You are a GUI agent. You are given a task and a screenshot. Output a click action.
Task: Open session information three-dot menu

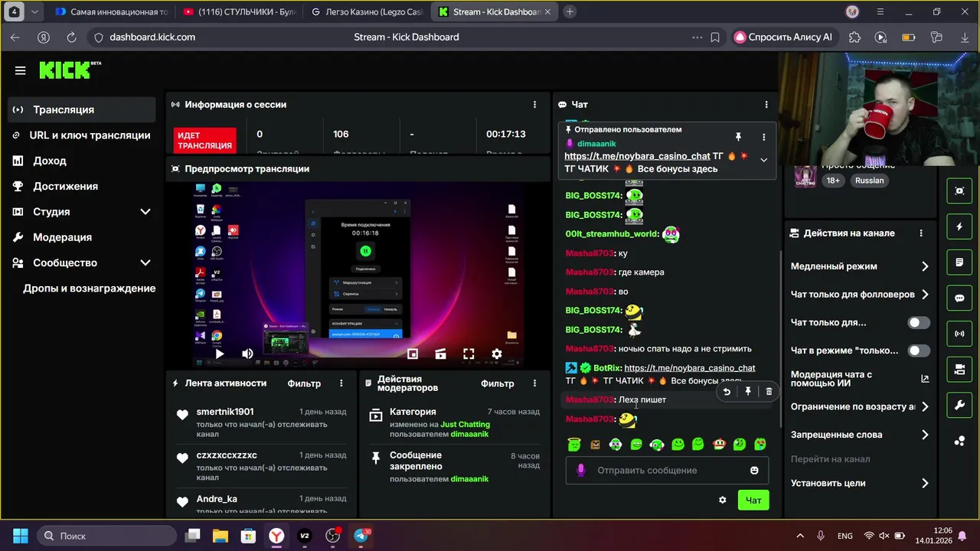coord(534,105)
